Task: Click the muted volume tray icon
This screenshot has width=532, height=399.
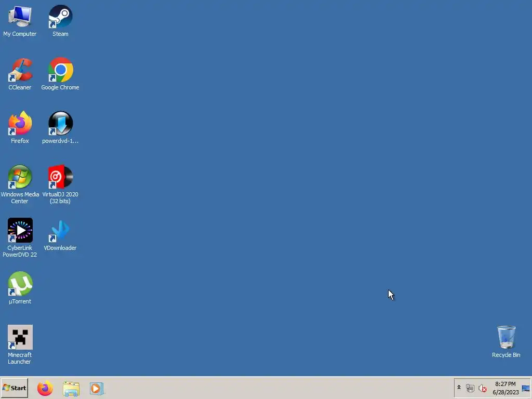Action: pyautogui.click(x=483, y=388)
